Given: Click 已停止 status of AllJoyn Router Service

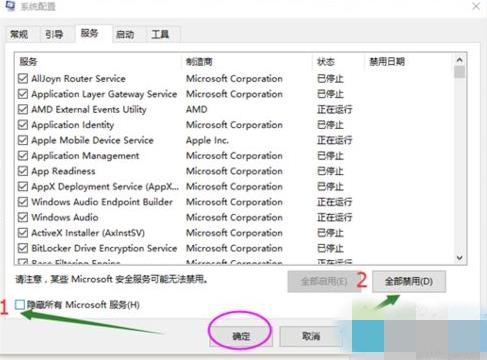Looking at the screenshot, I should [x=330, y=79].
